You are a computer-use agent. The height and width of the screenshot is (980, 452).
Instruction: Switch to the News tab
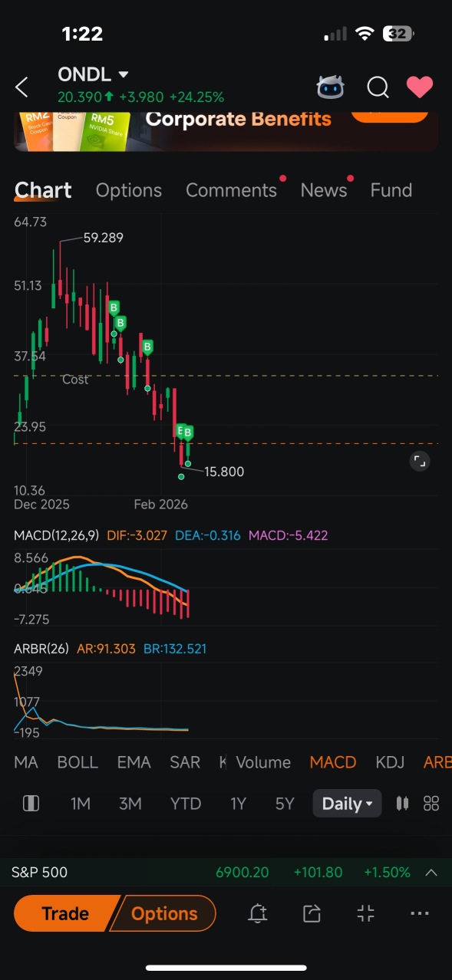click(324, 190)
